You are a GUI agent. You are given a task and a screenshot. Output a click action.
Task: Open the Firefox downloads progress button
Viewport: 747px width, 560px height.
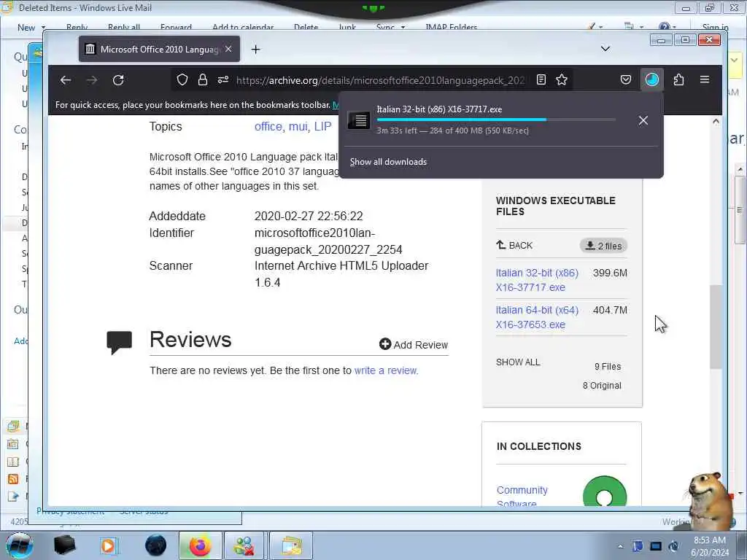651,79
